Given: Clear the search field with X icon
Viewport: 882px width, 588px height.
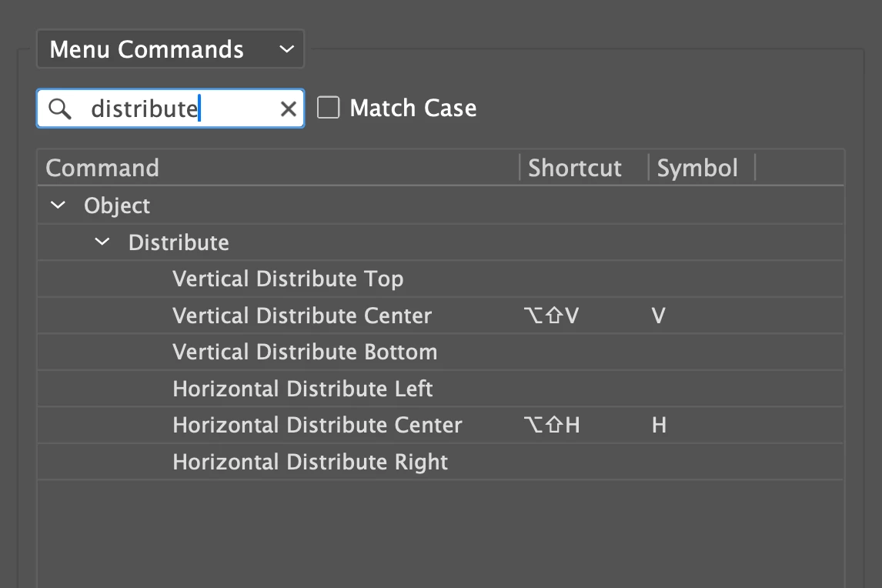Looking at the screenshot, I should pyautogui.click(x=288, y=109).
